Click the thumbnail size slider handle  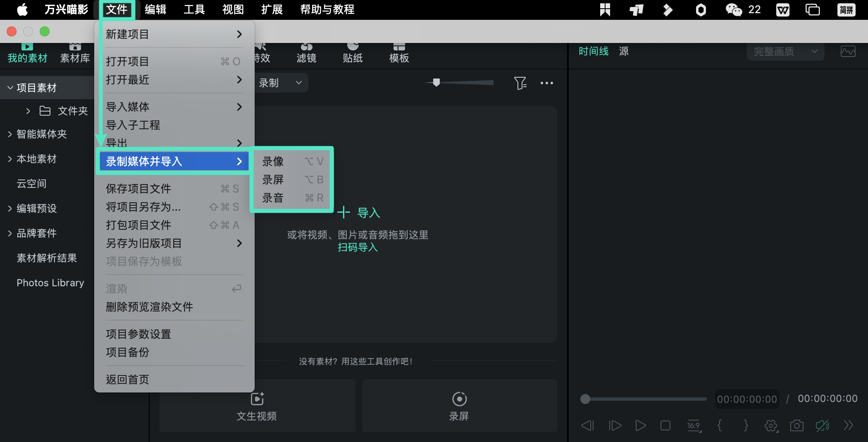[436, 82]
